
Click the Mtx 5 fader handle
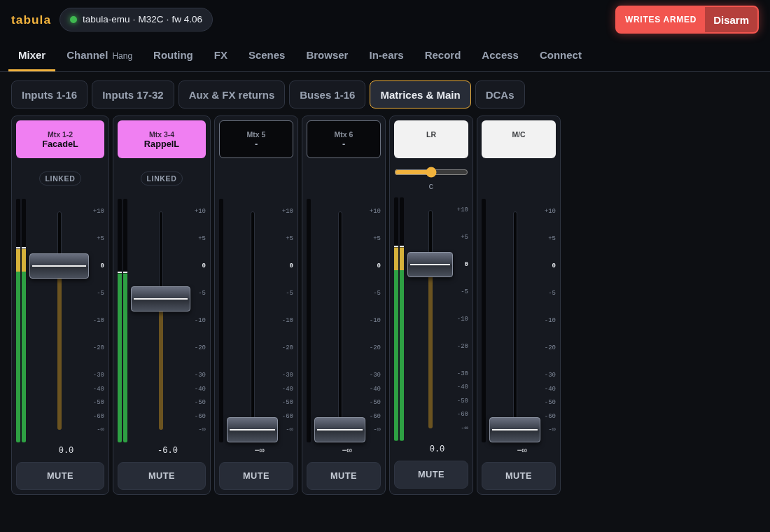pyautogui.click(x=253, y=430)
